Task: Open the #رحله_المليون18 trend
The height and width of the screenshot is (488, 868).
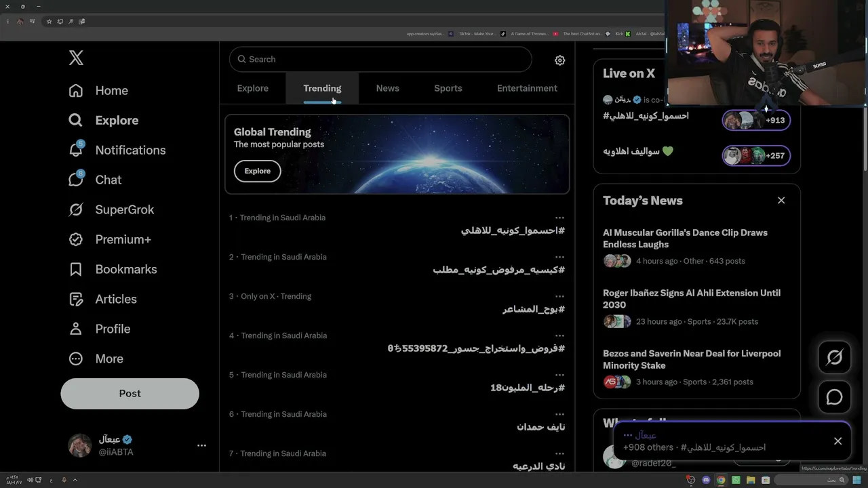Action: (528, 388)
